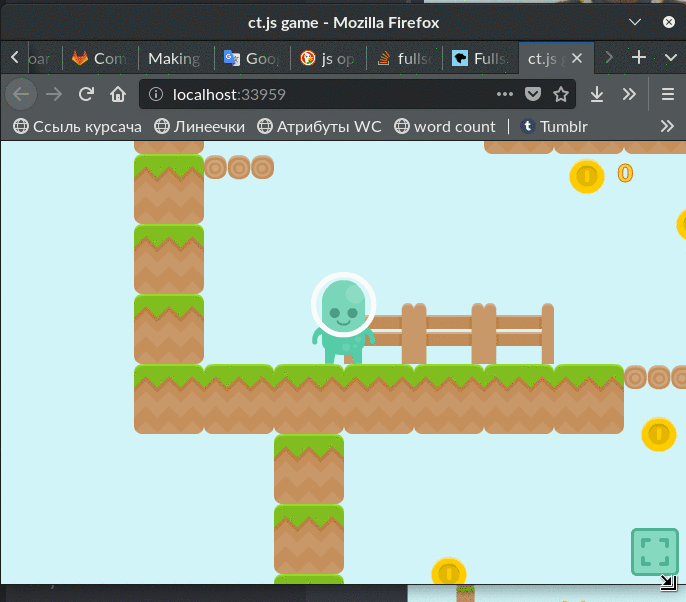This screenshot has height=602, width=686.
Task: Click the gold coin below the log bridge
Action: (x=659, y=434)
